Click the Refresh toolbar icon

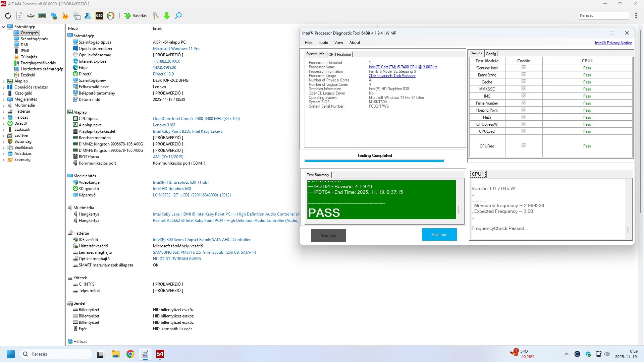click(x=8, y=16)
